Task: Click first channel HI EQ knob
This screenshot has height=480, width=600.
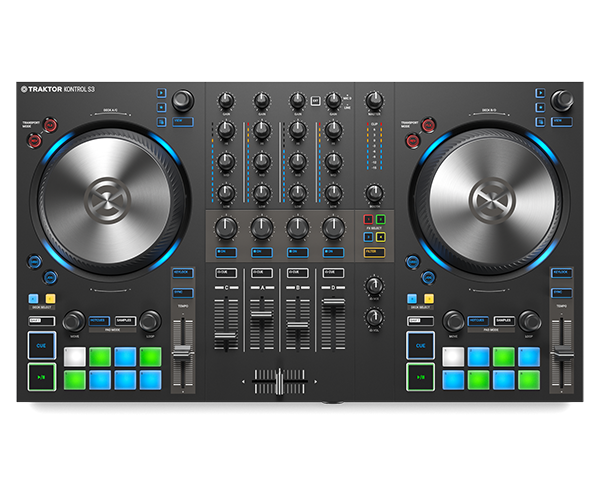Action: coord(226,130)
